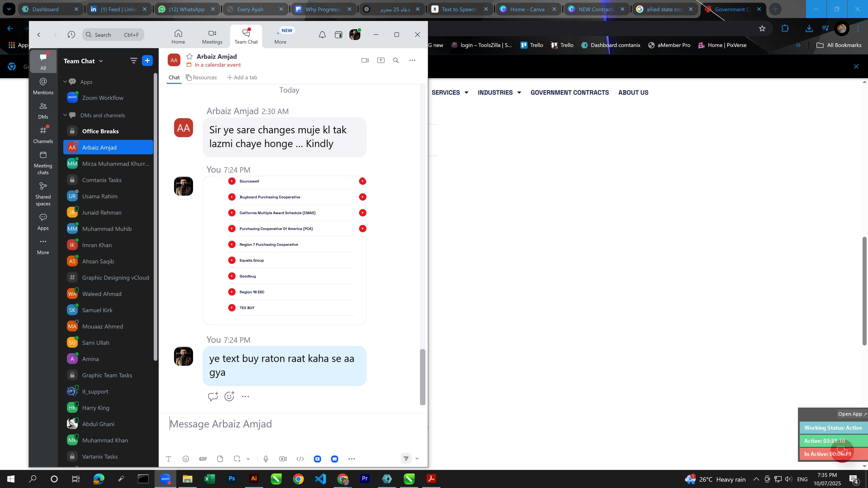Click the share screen icon in chat header
Image resolution: width=868 pixels, height=488 pixels.
[x=380, y=60]
